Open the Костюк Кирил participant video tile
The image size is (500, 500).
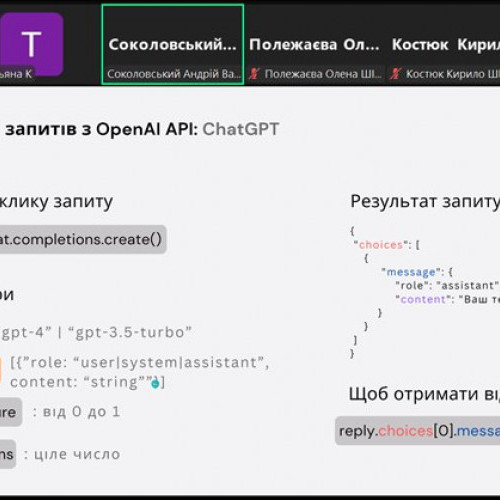coord(444,44)
